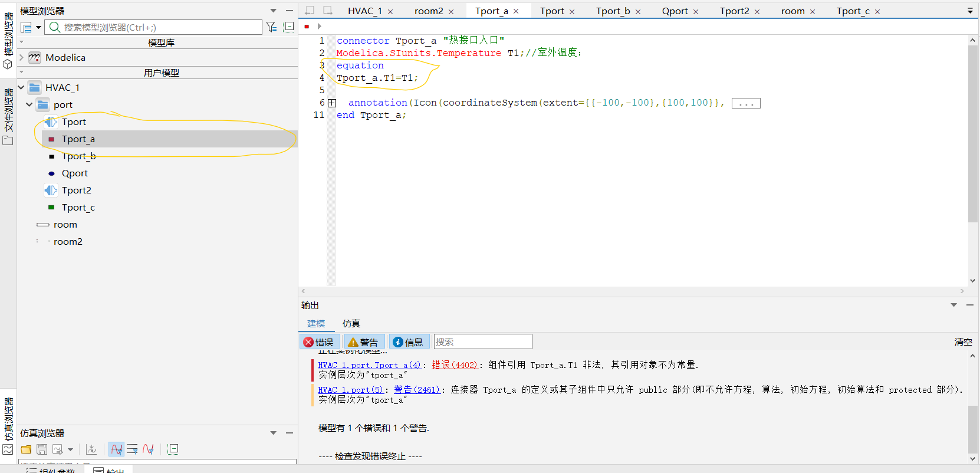Open the view mode dropdown arrow
This screenshot has height=473, width=980.
coord(38,27)
